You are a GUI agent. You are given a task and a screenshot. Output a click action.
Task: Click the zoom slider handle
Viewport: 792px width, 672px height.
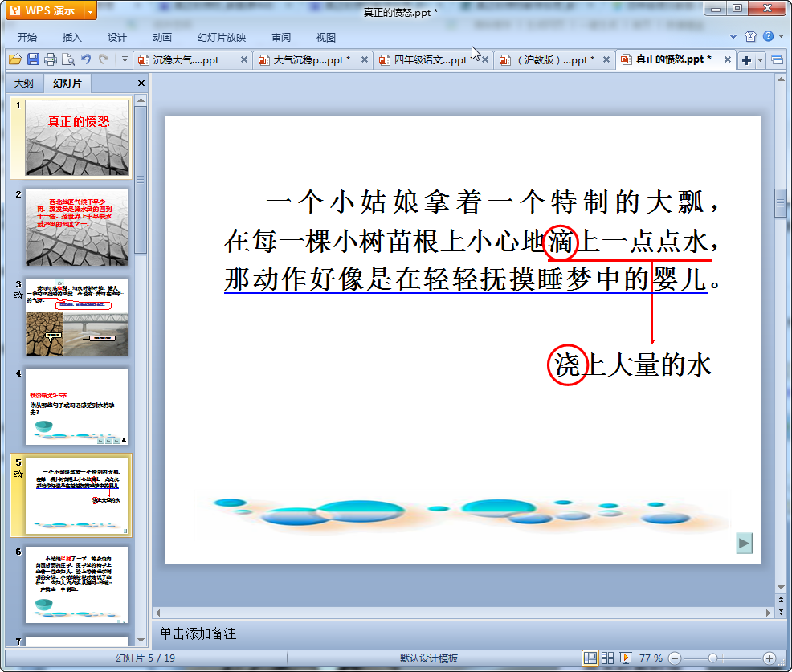click(x=712, y=658)
